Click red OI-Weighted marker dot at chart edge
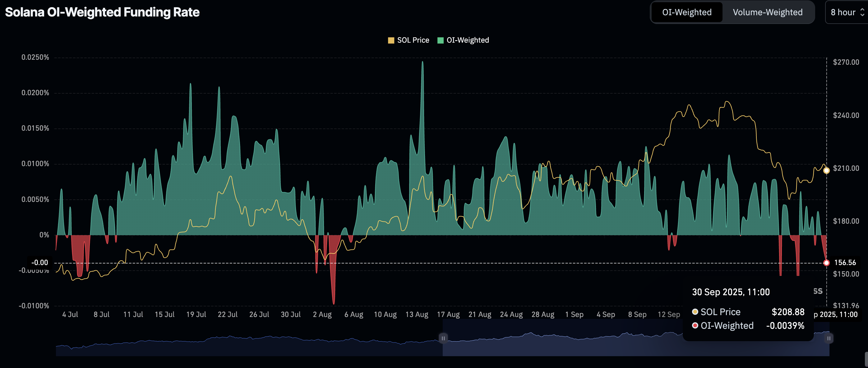This screenshot has height=368, width=868. pos(826,263)
